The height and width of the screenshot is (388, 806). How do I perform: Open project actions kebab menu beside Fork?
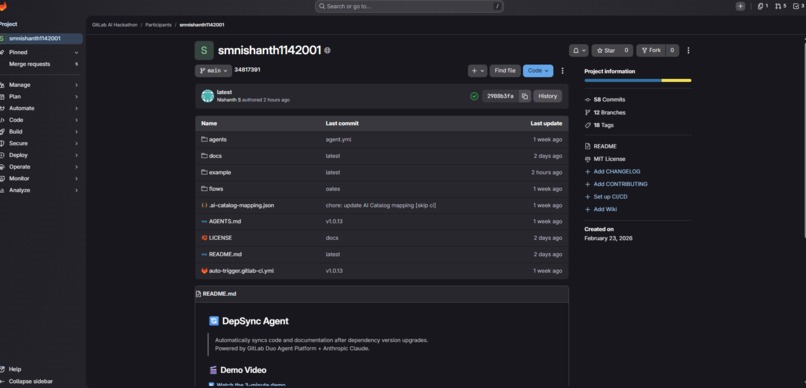pos(688,50)
